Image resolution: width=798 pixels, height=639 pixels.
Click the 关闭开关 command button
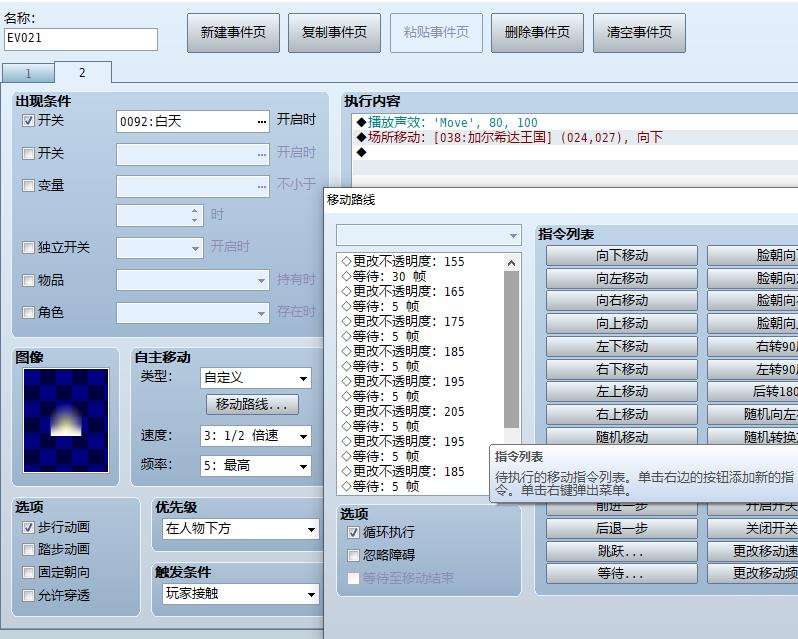click(753, 529)
